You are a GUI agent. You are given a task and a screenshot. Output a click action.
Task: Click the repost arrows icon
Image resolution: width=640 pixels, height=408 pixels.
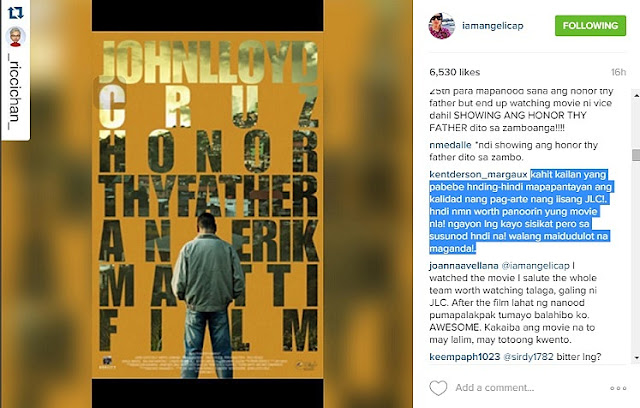[x=16, y=13]
